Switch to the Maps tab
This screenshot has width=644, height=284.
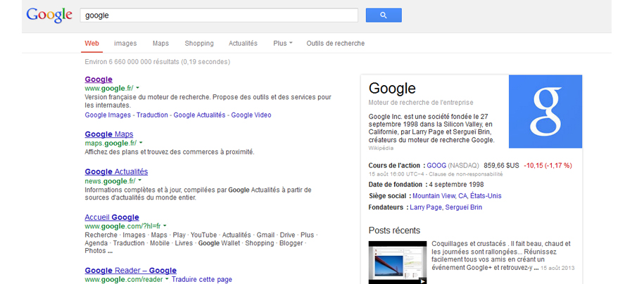pos(160,43)
